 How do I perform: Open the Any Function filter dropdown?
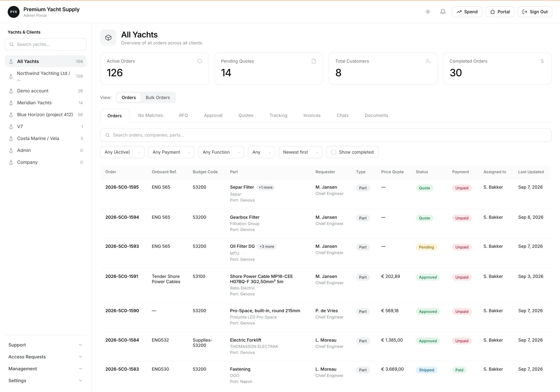(x=221, y=152)
